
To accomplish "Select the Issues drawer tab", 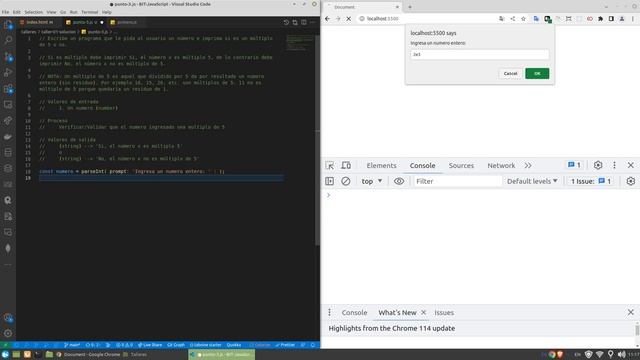I will point(444,312).
